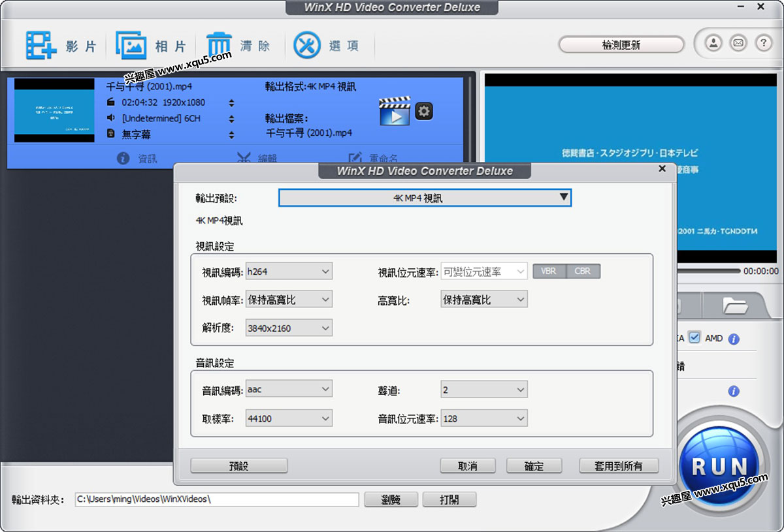Open the resolution 3840x2160 dropdown
784x532 pixels.
[x=289, y=328]
